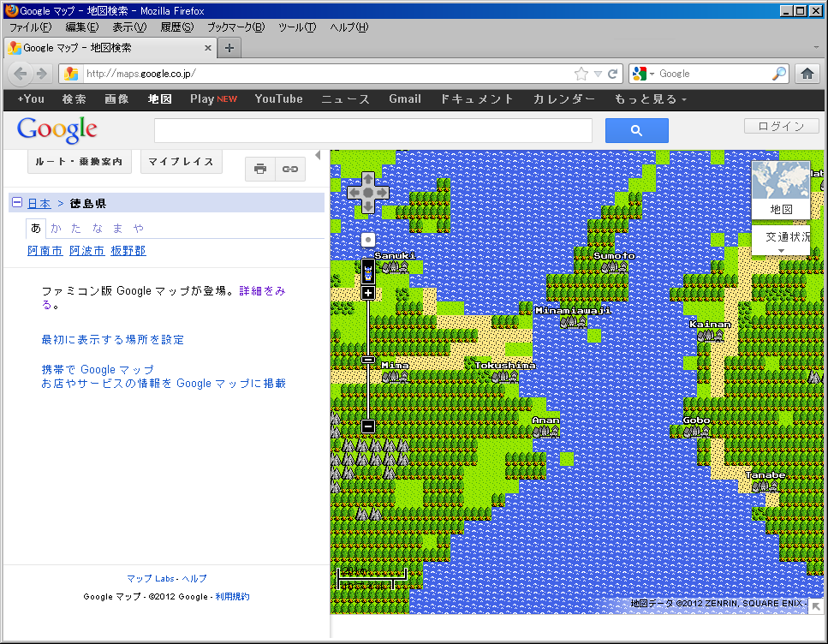Screen dimensions: 828x644
Task: Open the 板野郡 link
Action: pyautogui.click(x=128, y=251)
